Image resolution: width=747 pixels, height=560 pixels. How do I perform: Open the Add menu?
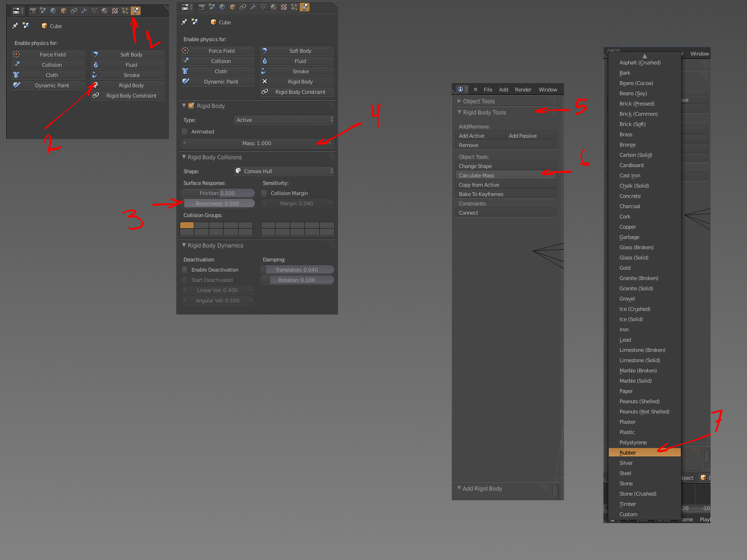coord(504,90)
